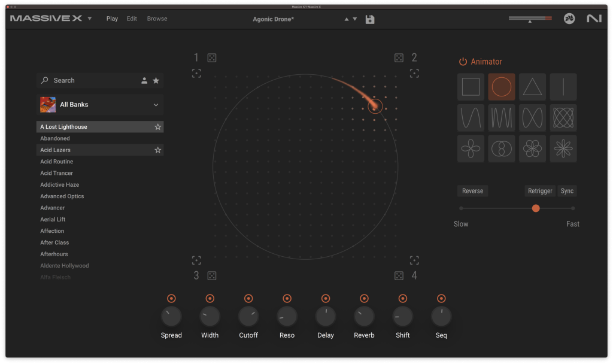This screenshot has width=613, height=364.
Task: Save the preset with the floppy disk icon
Action: [370, 19]
